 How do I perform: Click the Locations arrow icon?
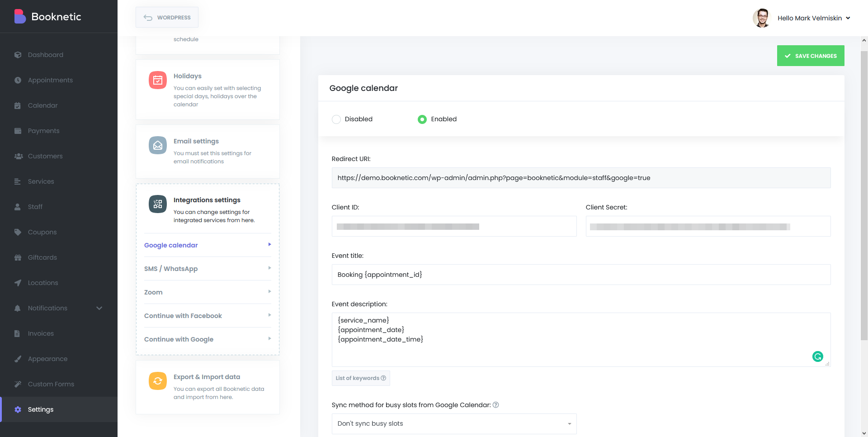tap(18, 283)
